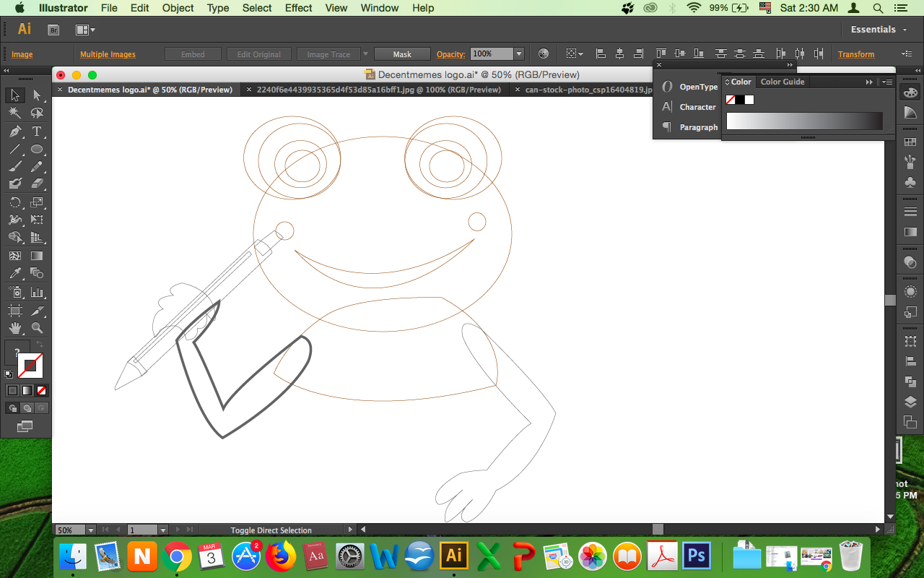Viewport: 924px width, 578px height.
Task: Select the Shape Builder tool
Action: pos(15,237)
